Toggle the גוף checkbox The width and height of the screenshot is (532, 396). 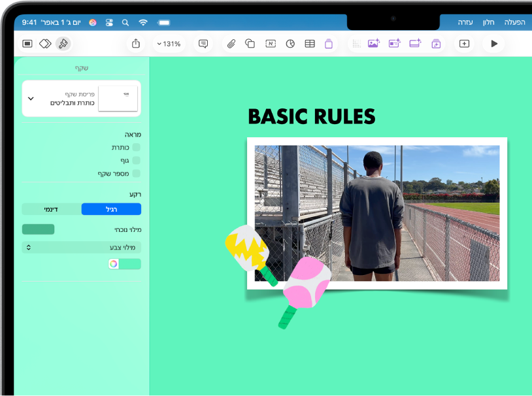coord(137,160)
